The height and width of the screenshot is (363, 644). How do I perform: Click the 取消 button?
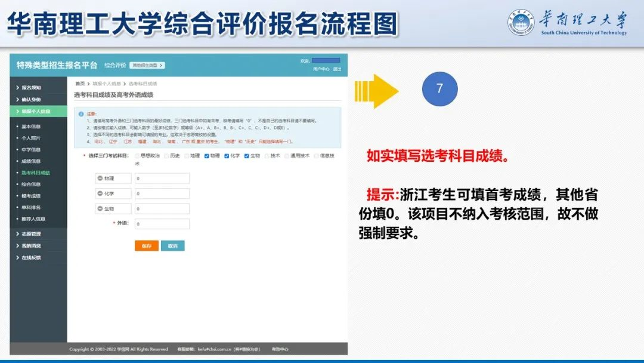click(x=172, y=246)
